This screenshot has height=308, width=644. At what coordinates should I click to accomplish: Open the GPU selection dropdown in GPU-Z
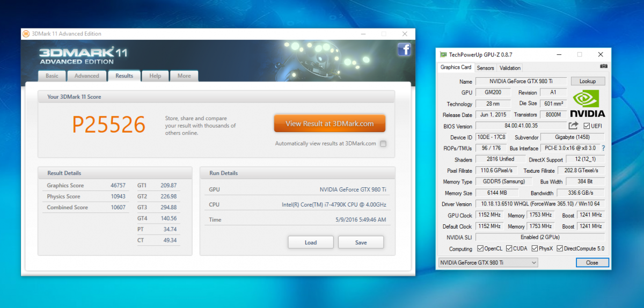click(488, 262)
